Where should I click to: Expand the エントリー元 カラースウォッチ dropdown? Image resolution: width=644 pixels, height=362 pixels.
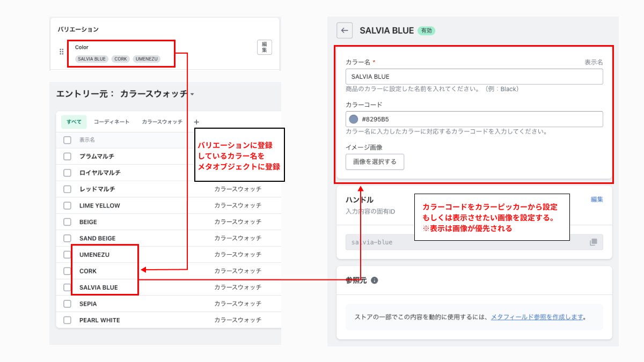[157, 94]
